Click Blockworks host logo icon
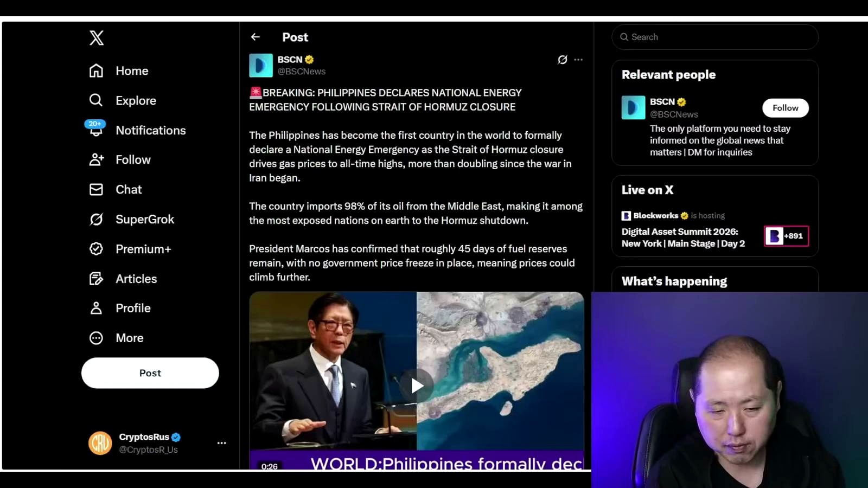 pos(626,216)
